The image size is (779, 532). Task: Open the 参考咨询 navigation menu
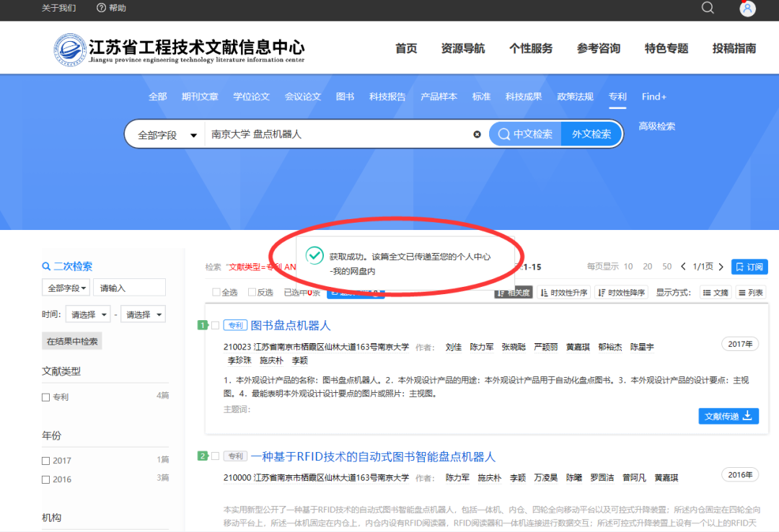[598, 48]
